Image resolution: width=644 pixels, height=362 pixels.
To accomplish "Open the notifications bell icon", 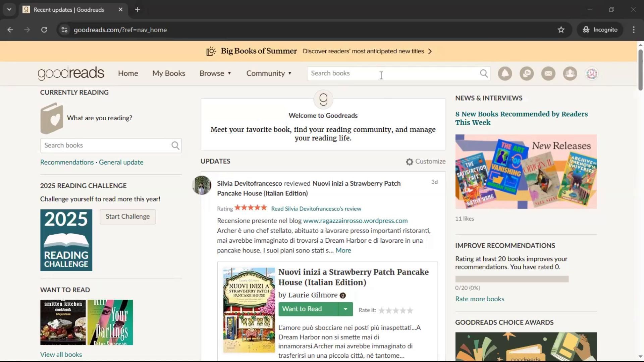I will pos(505,73).
